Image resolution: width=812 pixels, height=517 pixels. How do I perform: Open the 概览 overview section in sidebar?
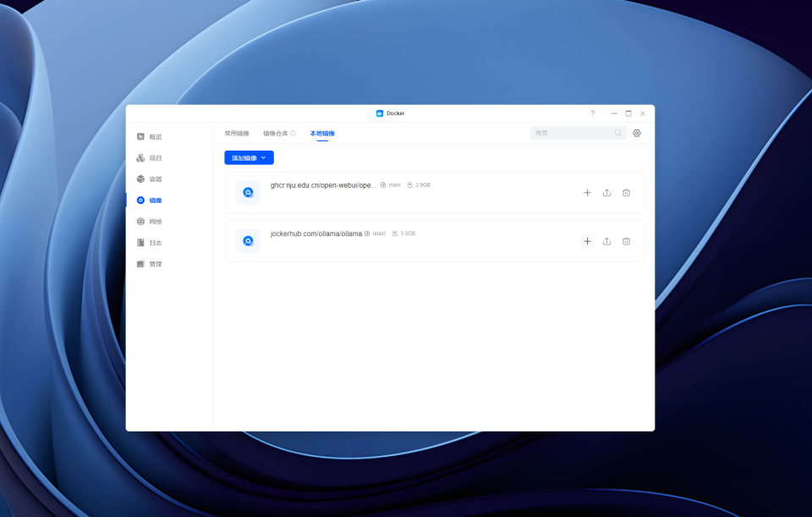pyautogui.click(x=149, y=137)
